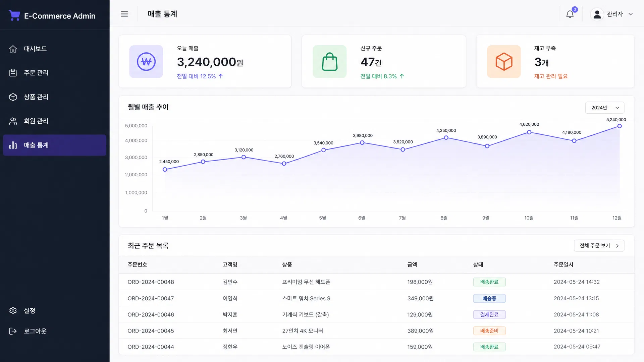Click the bar chart icon beside 매출 통계
This screenshot has height=362, width=644.
click(x=13, y=145)
